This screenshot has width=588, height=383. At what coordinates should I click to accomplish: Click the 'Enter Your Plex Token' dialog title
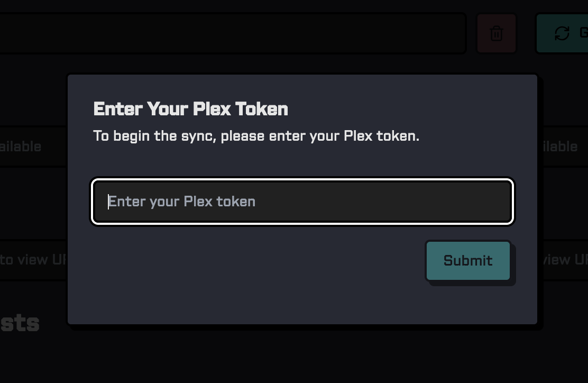pos(190,109)
